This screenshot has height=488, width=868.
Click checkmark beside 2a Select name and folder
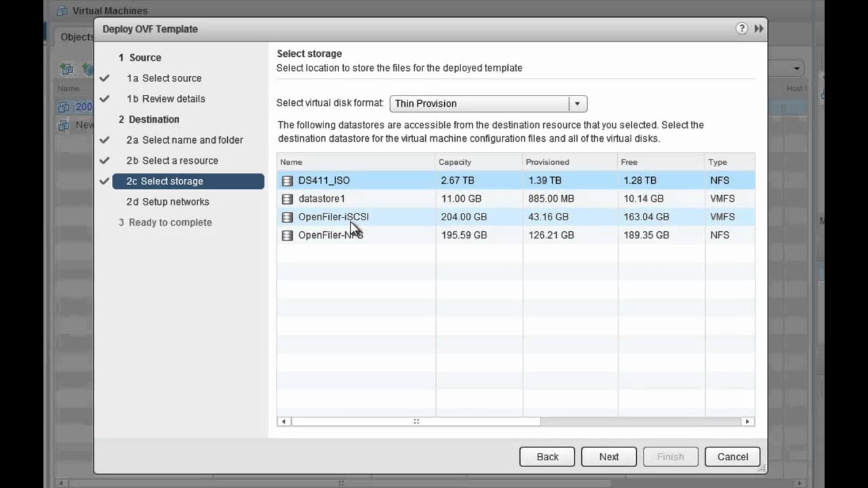point(104,140)
